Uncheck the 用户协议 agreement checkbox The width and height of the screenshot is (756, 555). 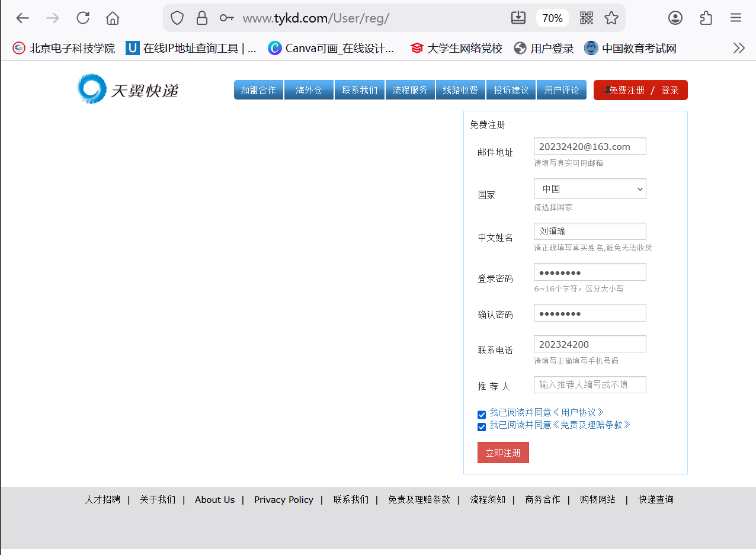(x=481, y=414)
